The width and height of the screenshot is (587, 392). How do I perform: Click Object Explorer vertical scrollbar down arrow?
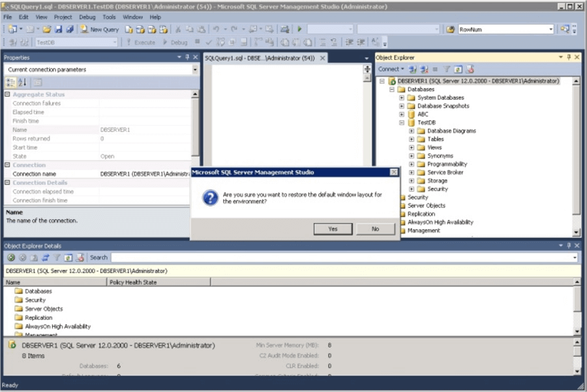click(576, 232)
